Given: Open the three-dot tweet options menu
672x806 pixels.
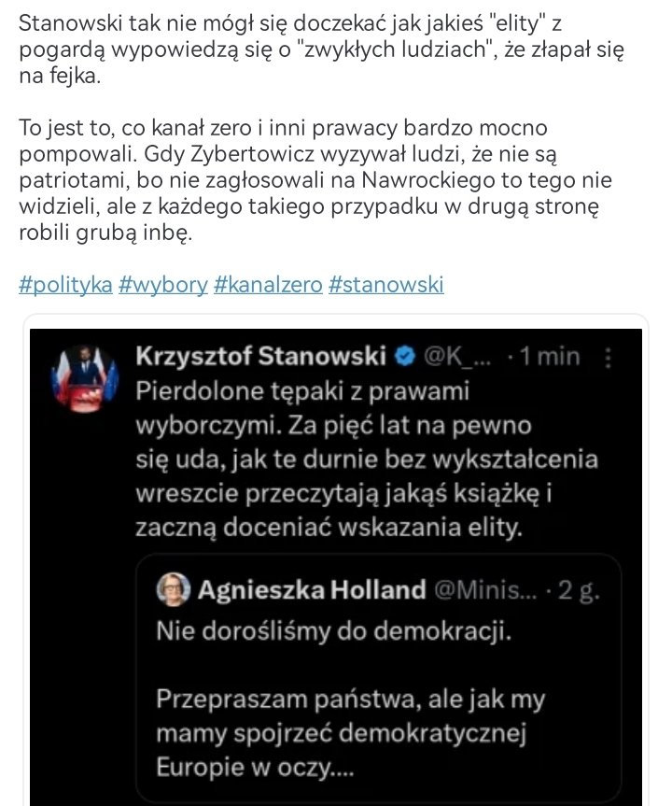Looking at the screenshot, I should tap(609, 356).
